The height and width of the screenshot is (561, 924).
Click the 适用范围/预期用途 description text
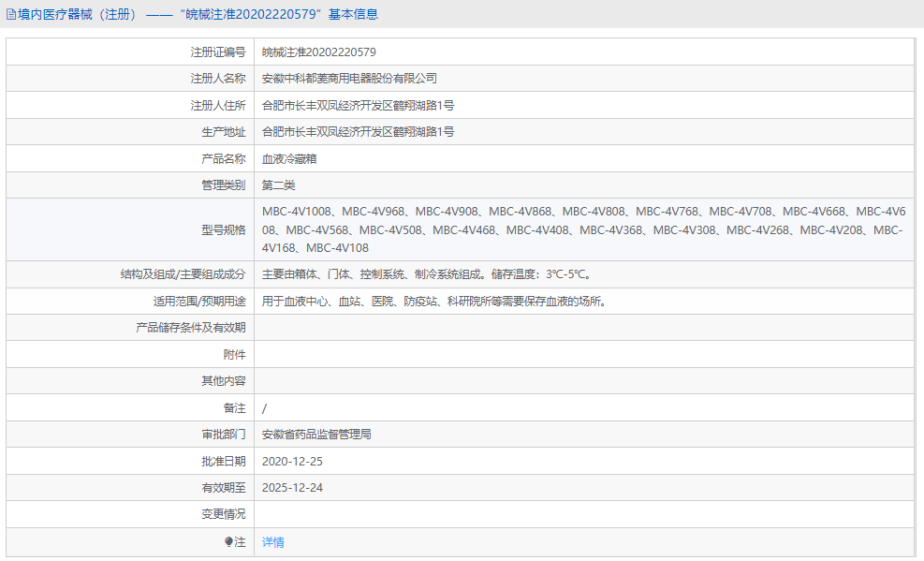(x=434, y=302)
